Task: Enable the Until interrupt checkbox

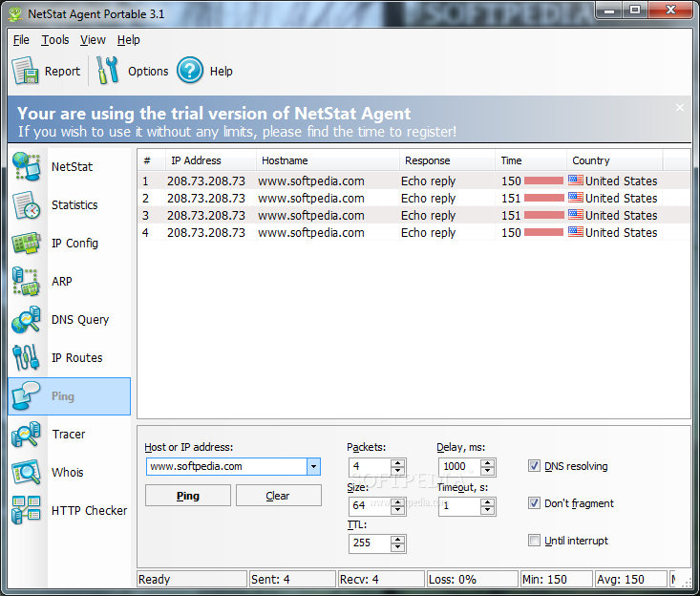Action: click(x=534, y=541)
